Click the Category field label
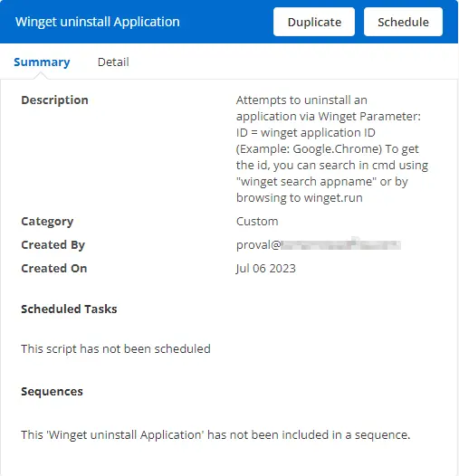The image size is (459, 476). click(47, 222)
